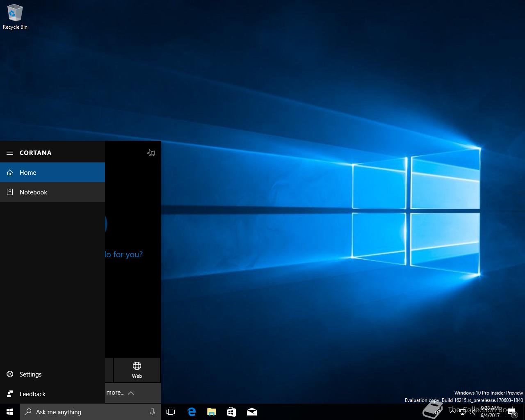Open the People icon in the taskbar
525x420 pixels.
[437, 412]
